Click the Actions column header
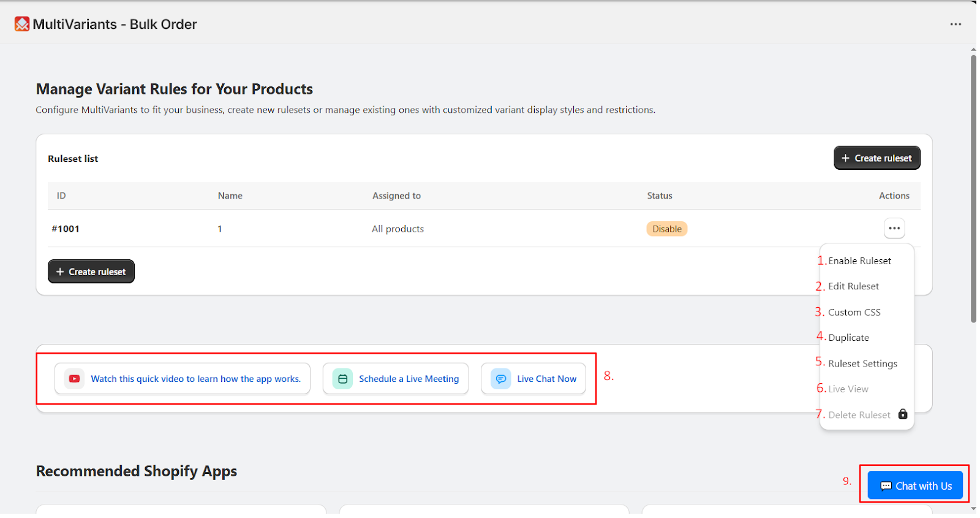980x518 pixels. tap(894, 196)
